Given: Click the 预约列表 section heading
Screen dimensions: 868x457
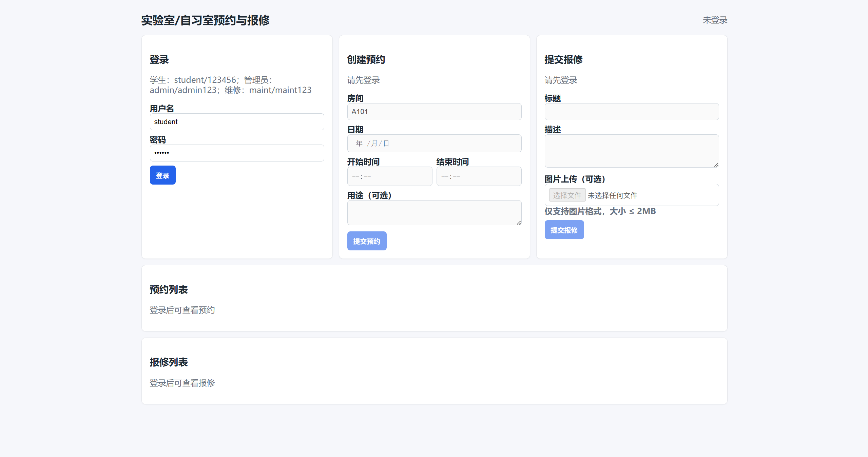Looking at the screenshot, I should point(169,289).
